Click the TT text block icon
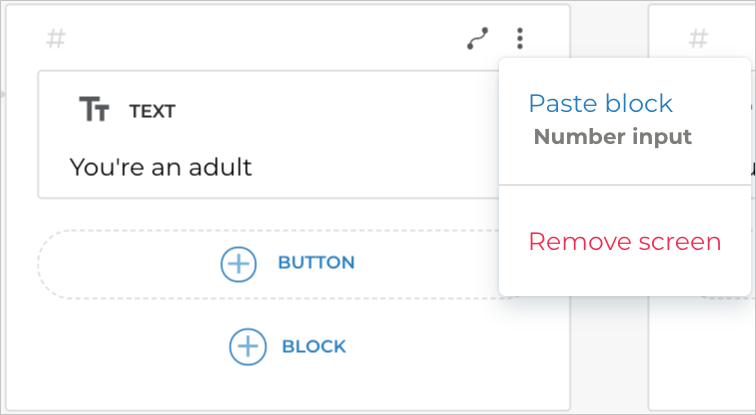 94,110
